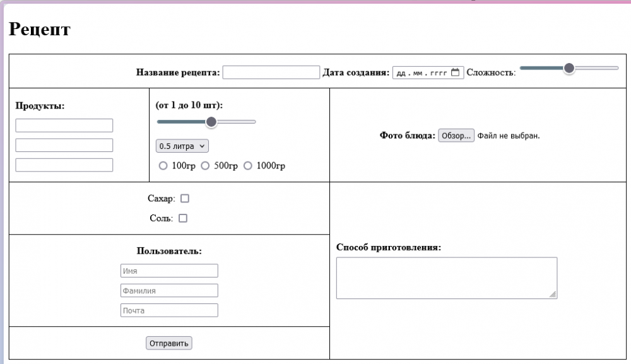Select the 100гр radio option
The width and height of the screenshot is (631, 364).
pyautogui.click(x=163, y=166)
